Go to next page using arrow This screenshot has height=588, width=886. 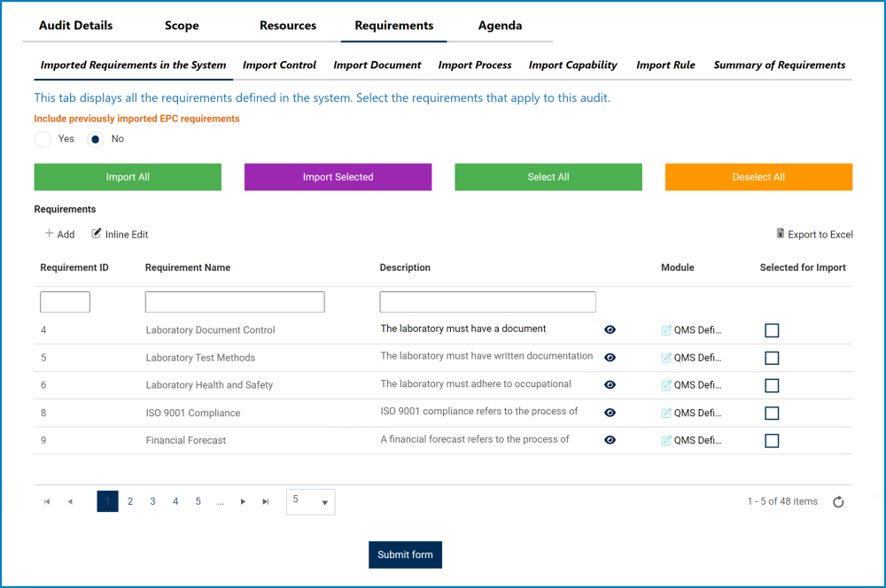243,502
